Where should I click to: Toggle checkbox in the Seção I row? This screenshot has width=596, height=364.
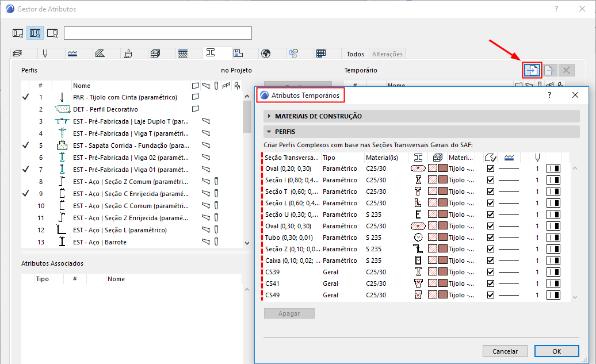coord(491,180)
